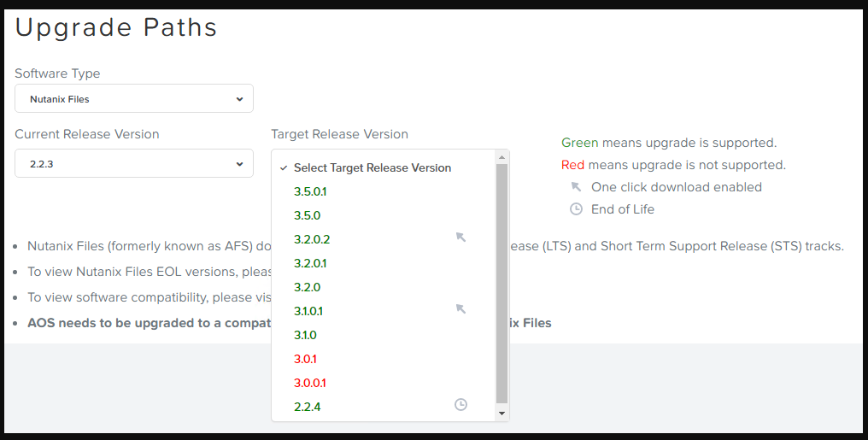Click the bullet starting 'To view software compatibility'
Image resolution: width=868 pixels, height=440 pixels.
(x=150, y=297)
